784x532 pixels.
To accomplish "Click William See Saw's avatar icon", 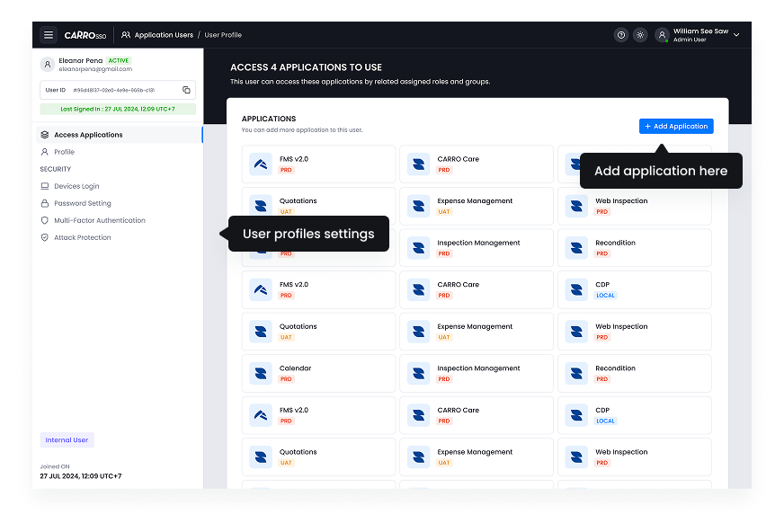I will tap(662, 34).
